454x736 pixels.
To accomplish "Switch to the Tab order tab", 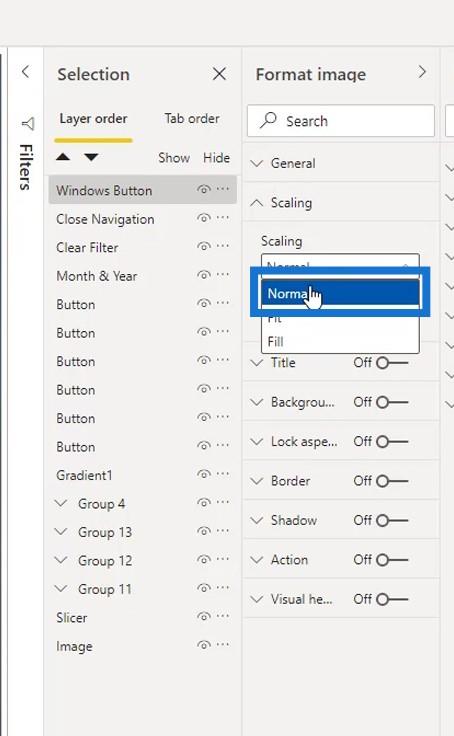I will (192, 119).
